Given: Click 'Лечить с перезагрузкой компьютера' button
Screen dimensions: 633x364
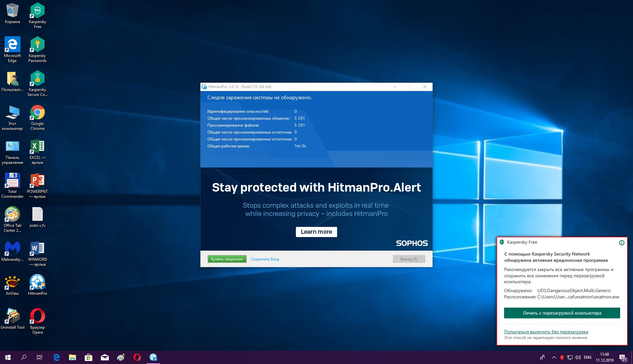Looking at the screenshot, I should (x=562, y=313).
